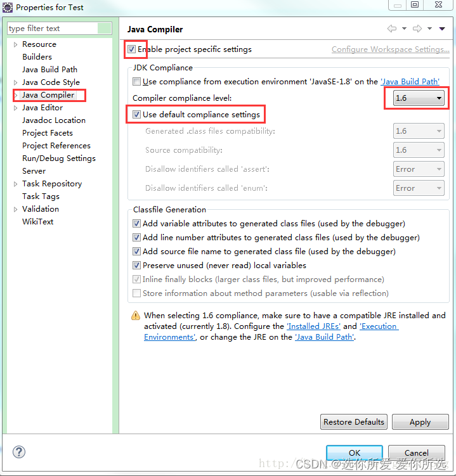Viewport: 456px width, 476px height.
Task: Click the Apply button
Action: click(420, 422)
